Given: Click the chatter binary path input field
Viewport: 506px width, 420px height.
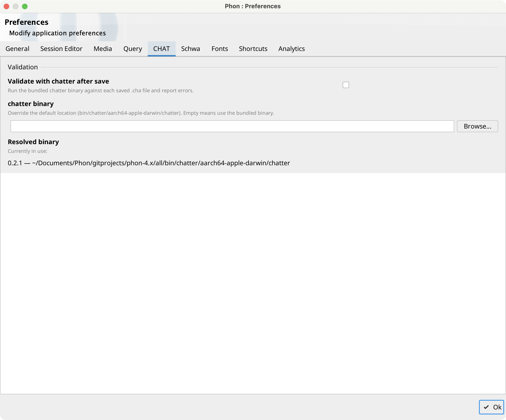Looking at the screenshot, I should tap(232, 126).
